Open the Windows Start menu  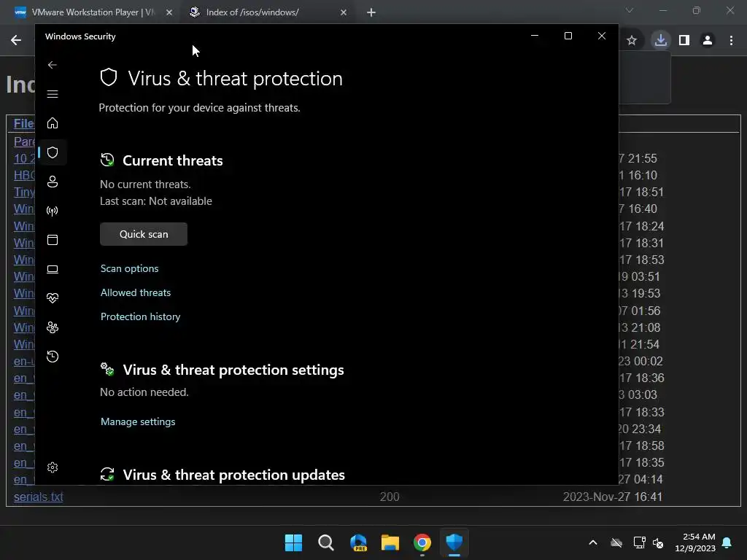(293, 542)
